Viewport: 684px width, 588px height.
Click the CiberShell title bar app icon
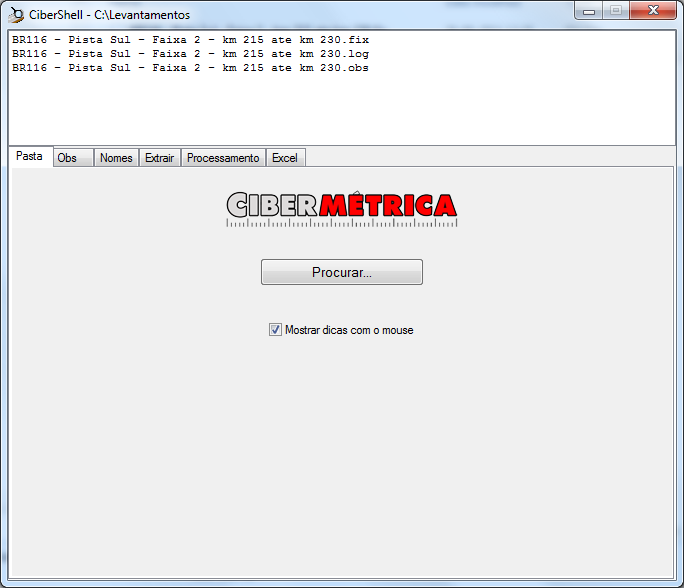click(16, 14)
